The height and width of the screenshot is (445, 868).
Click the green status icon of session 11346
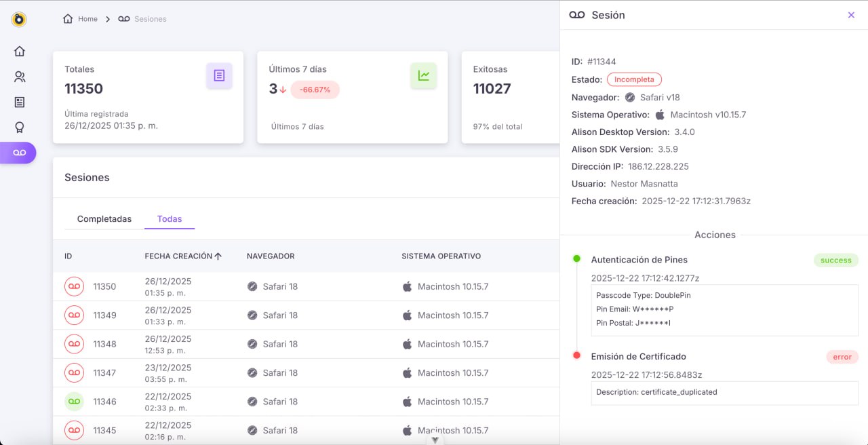[74, 402]
